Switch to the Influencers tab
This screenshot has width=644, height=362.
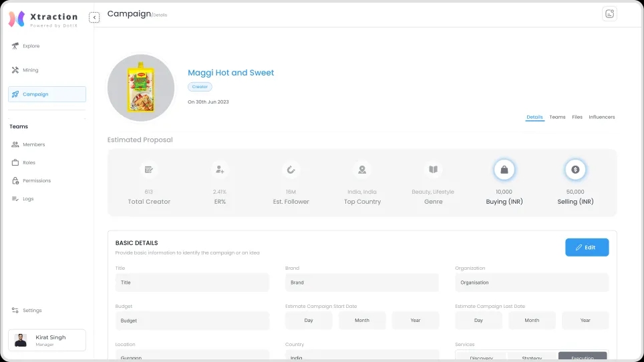(x=602, y=118)
